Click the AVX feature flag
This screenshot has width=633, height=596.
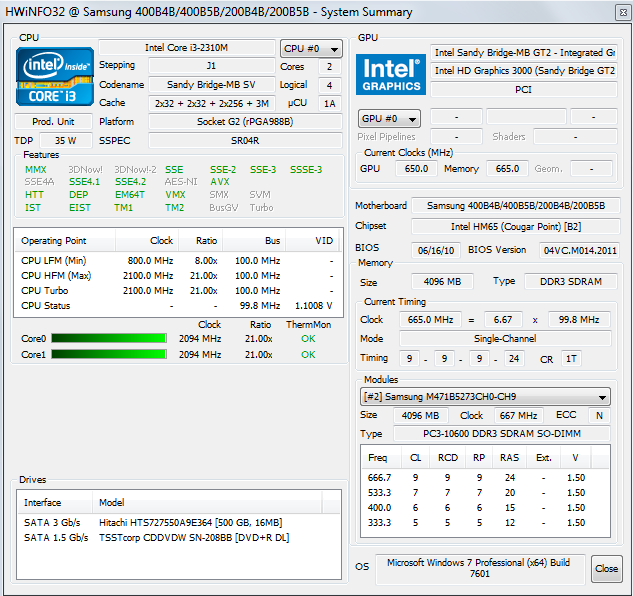coord(220,182)
